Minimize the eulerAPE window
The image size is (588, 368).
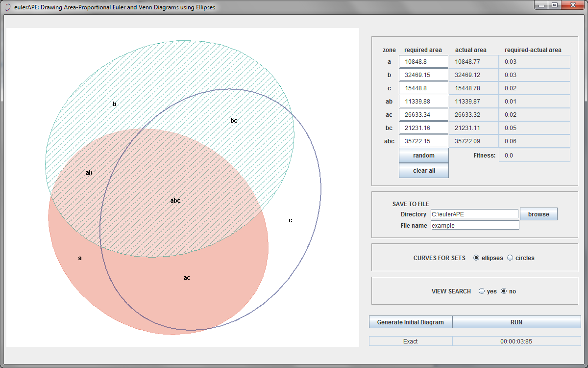point(542,5)
